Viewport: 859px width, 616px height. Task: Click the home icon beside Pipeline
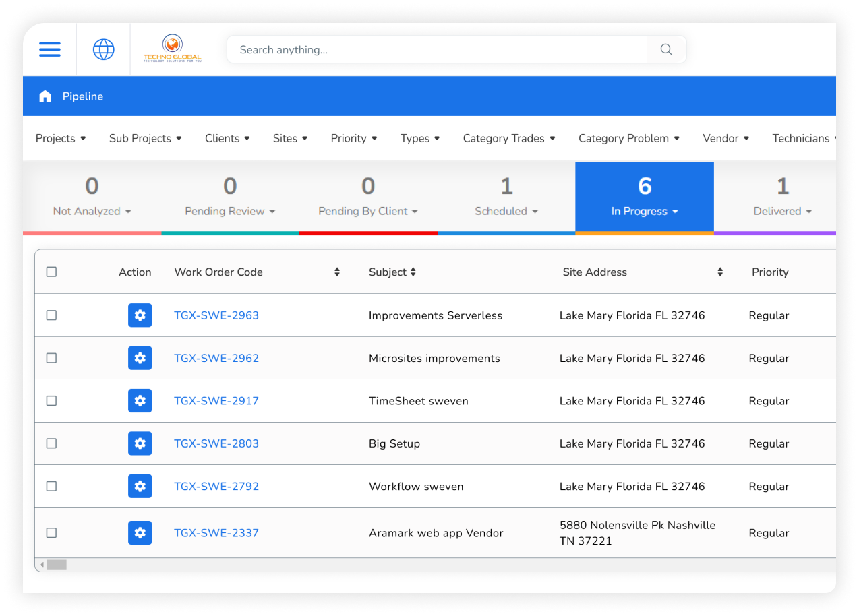[45, 96]
